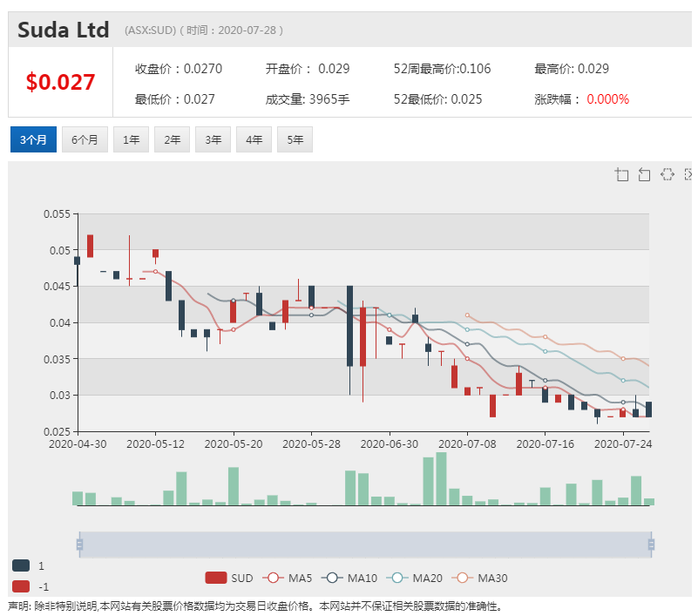The image size is (698, 616).
Task: Click the right handle of the date range slider
Action: click(x=651, y=545)
